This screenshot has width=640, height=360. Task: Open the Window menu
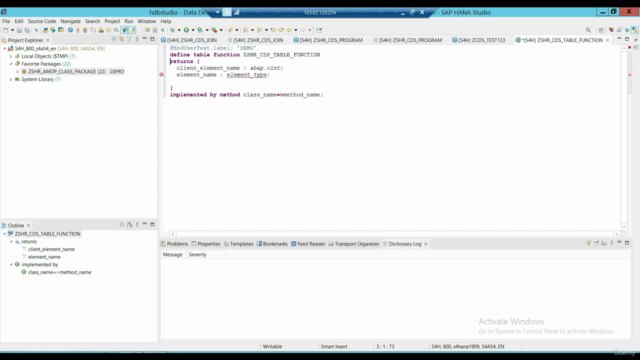(147, 21)
